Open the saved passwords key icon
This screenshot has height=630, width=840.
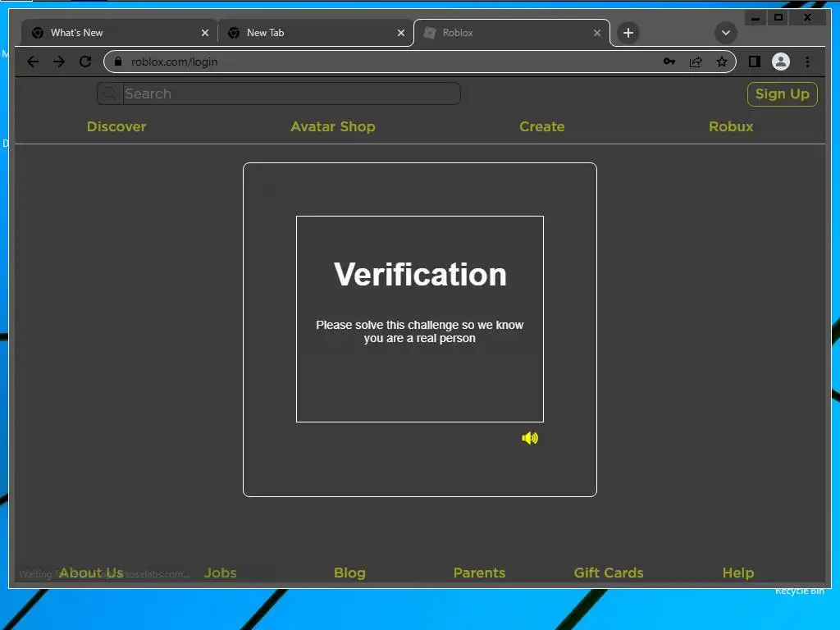[669, 62]
